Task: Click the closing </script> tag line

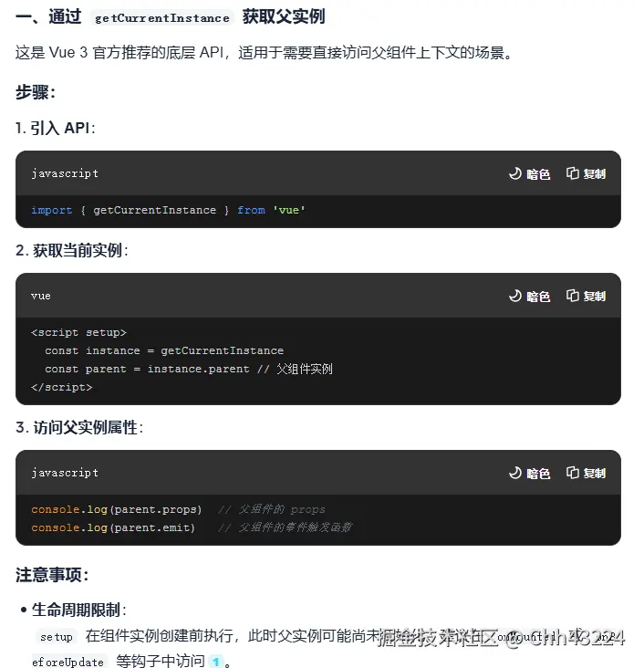Action: pyautogui.click(x=61, y=387)
